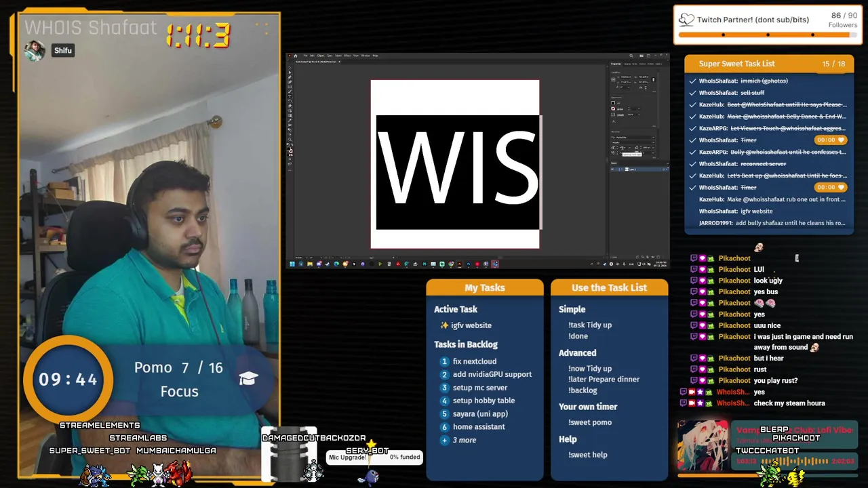868x488 pixels.
Task: Click the Illustrator taskbar icon
Action: tap(459, 264)
